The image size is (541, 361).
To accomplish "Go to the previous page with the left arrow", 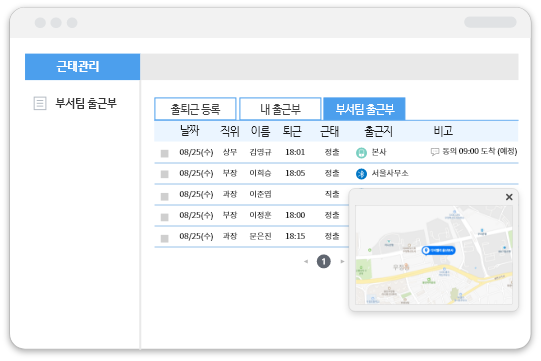I will coord(306,261).
